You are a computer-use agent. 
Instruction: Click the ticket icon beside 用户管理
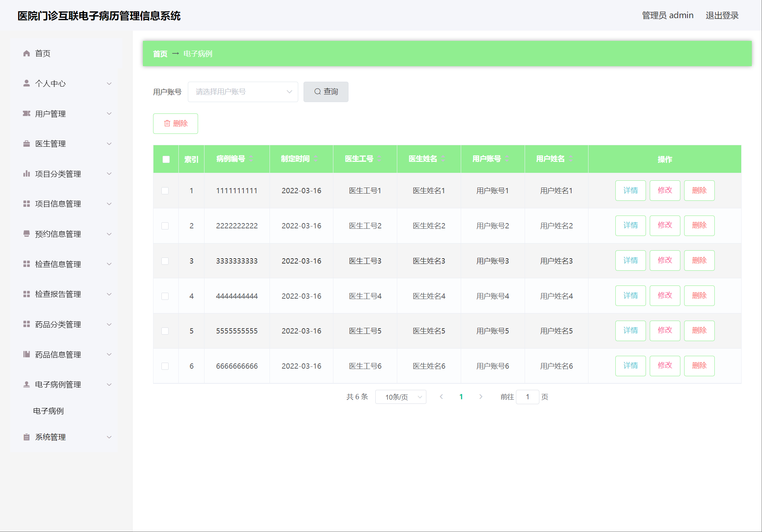pos(26,113)
